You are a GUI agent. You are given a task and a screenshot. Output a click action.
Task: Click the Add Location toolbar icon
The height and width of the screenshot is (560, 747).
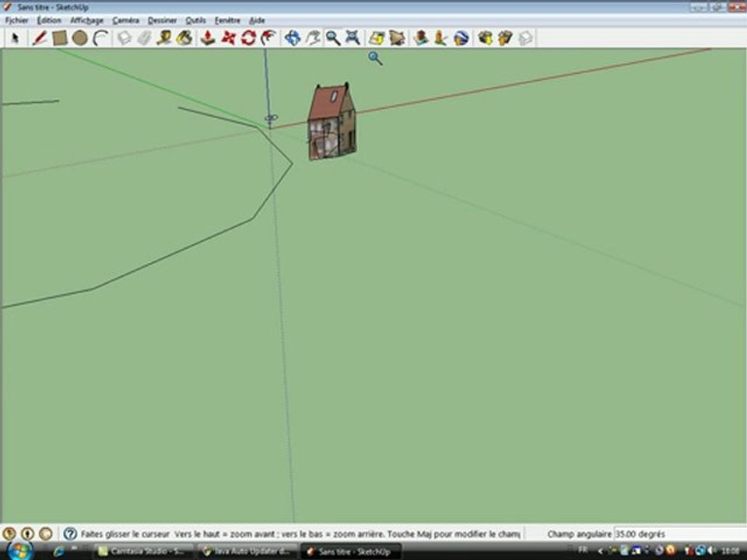[377, 37]
